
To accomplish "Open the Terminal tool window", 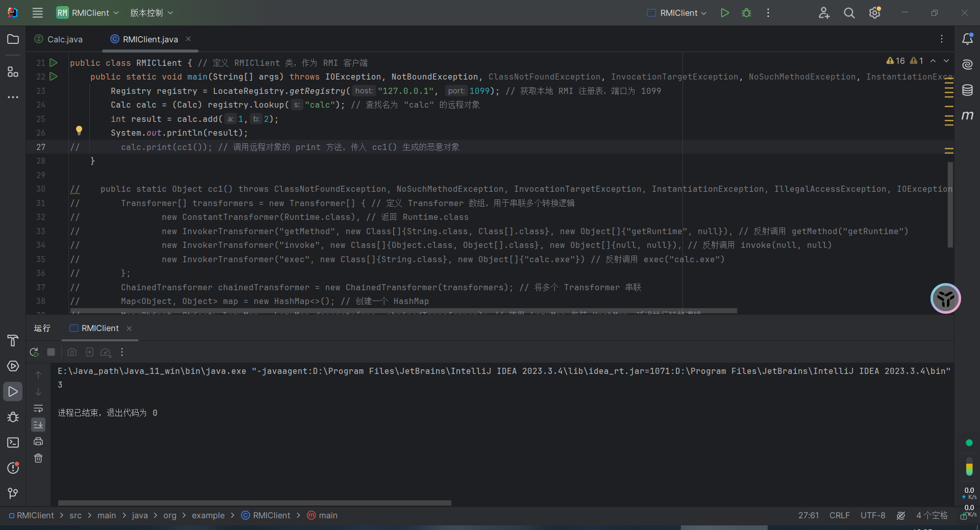I will click(x=13, y=442).
